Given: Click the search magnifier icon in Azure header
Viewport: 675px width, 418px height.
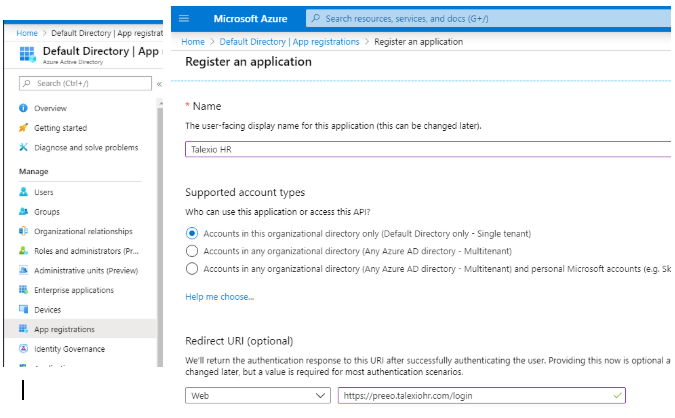Looking at the screenshot, I should pos(316,19).
